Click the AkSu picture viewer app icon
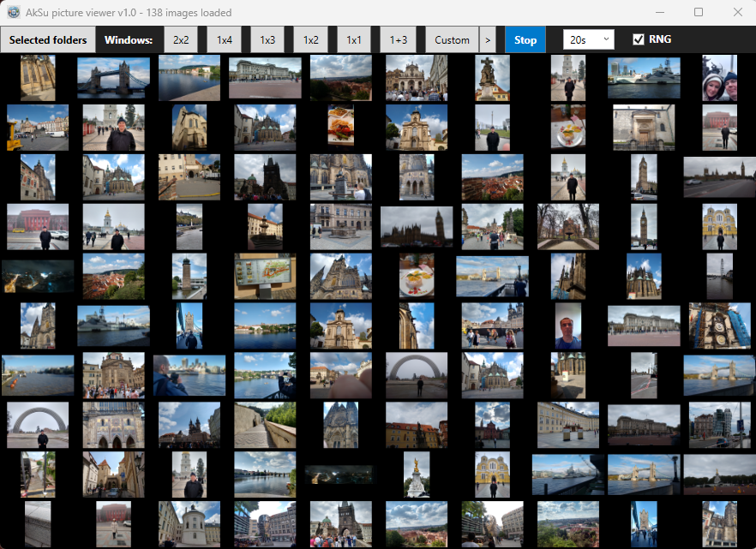Screen dimensions: 756x549 (14, 12)
